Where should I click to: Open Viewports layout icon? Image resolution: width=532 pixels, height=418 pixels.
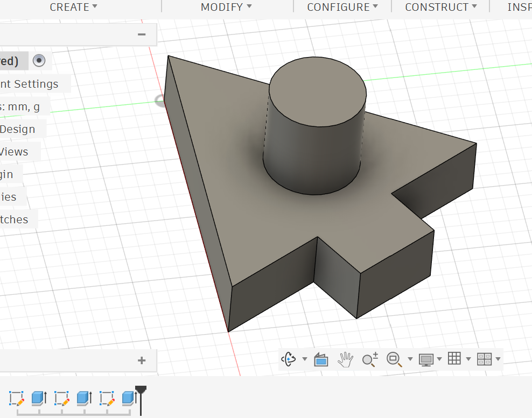pos(484,359)
